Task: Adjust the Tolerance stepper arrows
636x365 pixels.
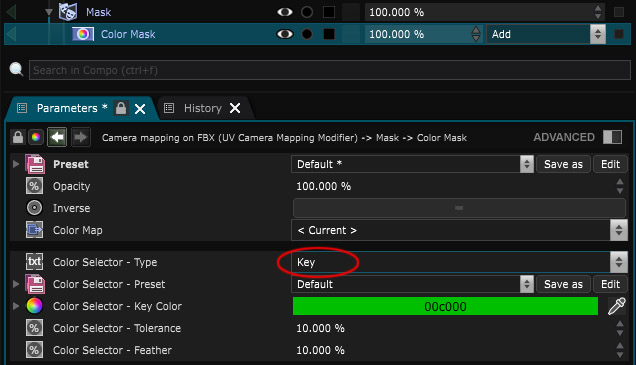Action: pos(620,328)
